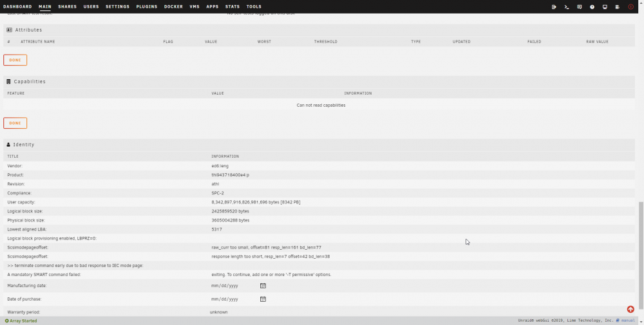Click the Attribute Name column header

click(x=38, y=42)
